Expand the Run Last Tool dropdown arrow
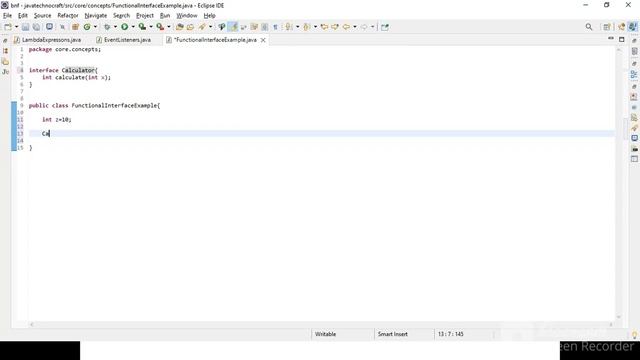Image resolution: width=640 pixels, height=360 pixels. [x=151, y=27]
